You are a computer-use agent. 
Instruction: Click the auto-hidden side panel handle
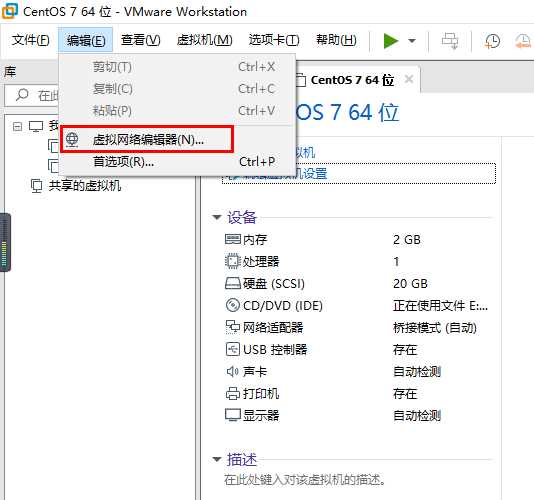point(5,242)
